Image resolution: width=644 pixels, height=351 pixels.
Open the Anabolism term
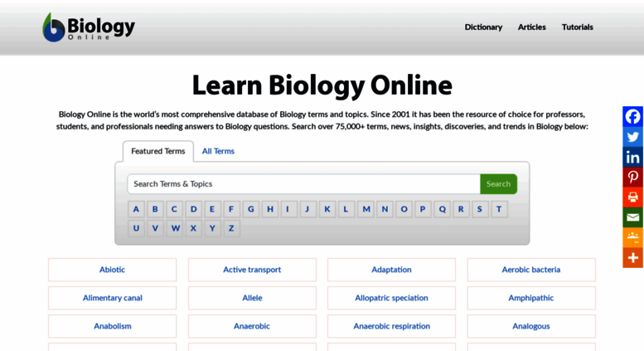coord(112,326)
